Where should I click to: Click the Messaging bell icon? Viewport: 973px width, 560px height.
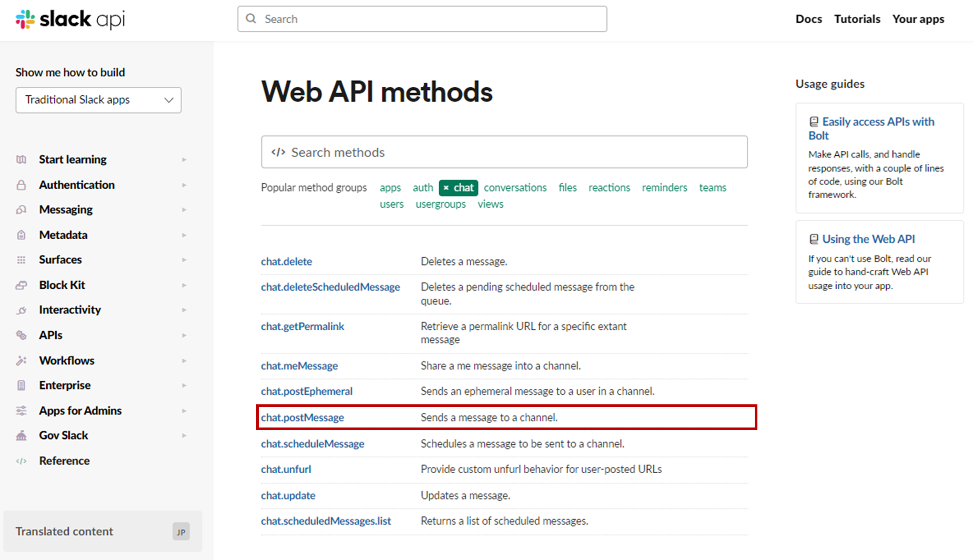coord(21,209)
